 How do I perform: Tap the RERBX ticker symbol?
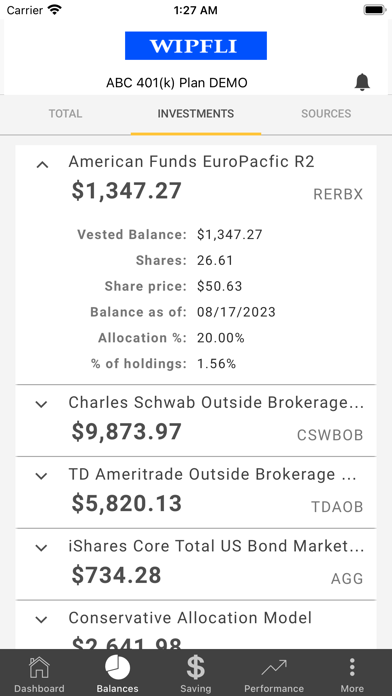coord(338,194)
